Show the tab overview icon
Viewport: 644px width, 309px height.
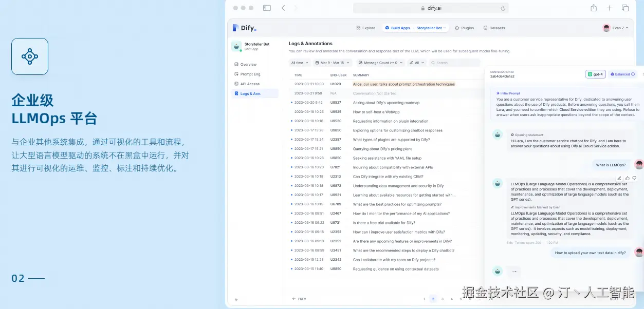click(625, 8)
